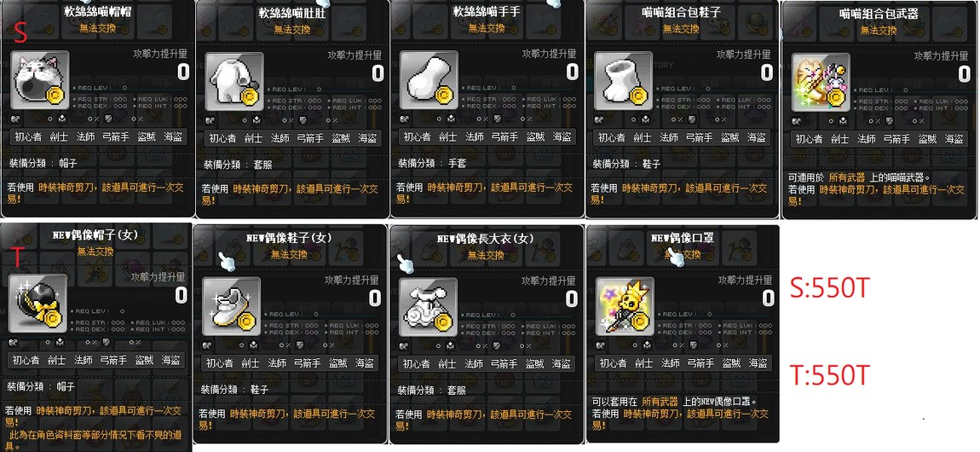Click 海盜 in the 喵喵組合包武器 tooltip

click(953, 138)
